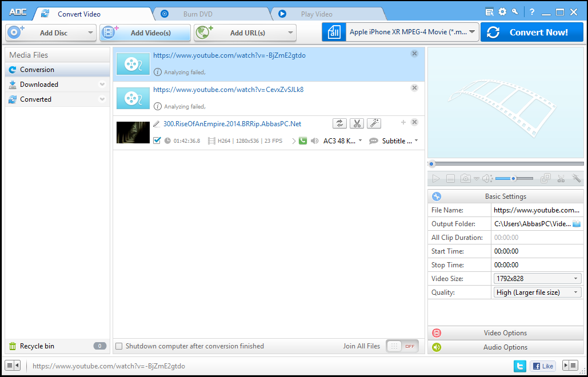Enable shutdown computer after conversion

point(119,346)
